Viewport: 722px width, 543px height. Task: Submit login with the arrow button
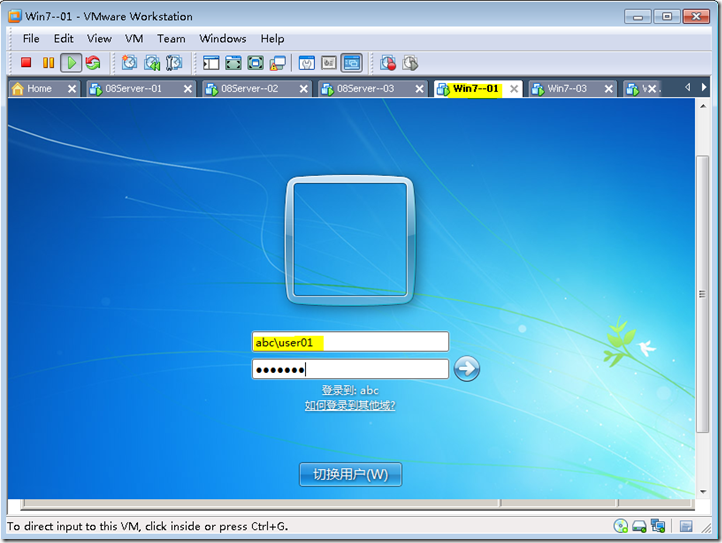pyautogui.click(x=466, y=368)
